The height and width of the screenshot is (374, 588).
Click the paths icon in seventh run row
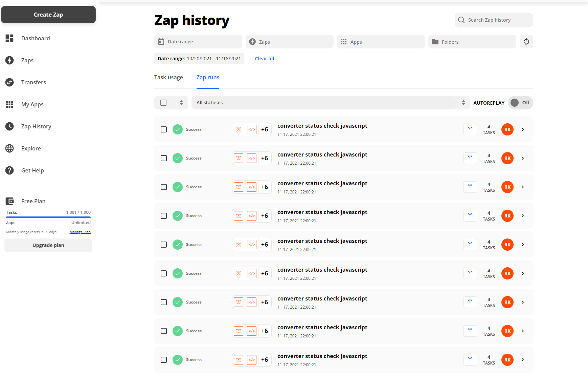click(470, 302)
